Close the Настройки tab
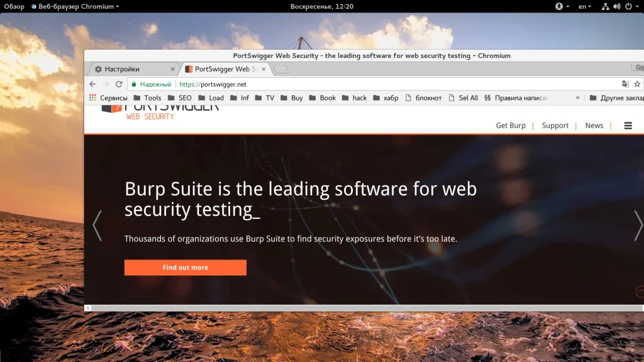644x362 pixels. point(172,69)
